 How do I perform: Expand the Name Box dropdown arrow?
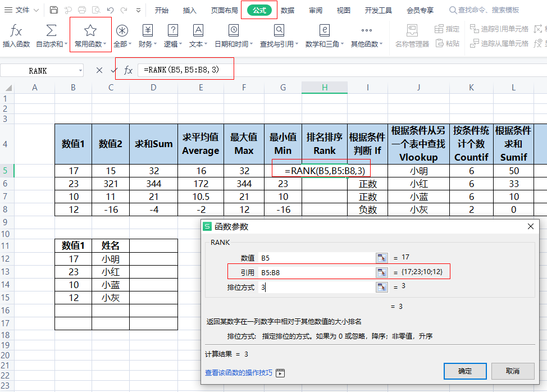coord(80,70)
